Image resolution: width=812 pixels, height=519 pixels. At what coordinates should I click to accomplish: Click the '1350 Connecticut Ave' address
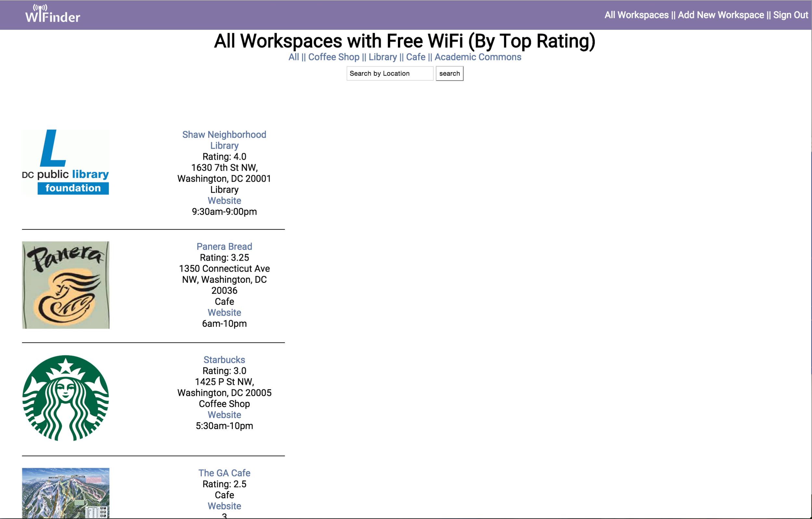pos(224,269)
